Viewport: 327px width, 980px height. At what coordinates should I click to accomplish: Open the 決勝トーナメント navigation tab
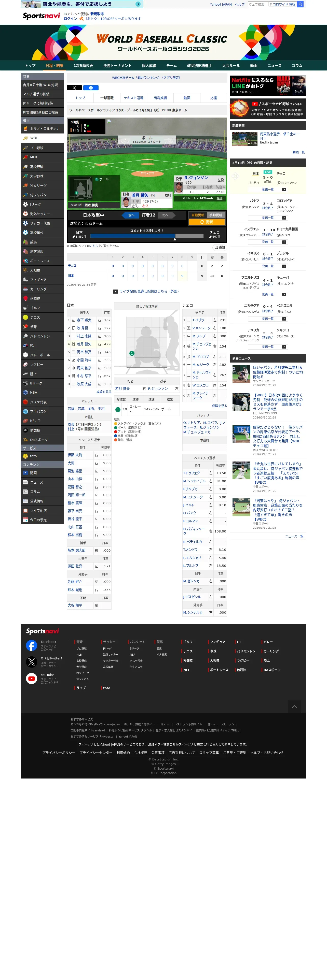(x=117, y=66)
